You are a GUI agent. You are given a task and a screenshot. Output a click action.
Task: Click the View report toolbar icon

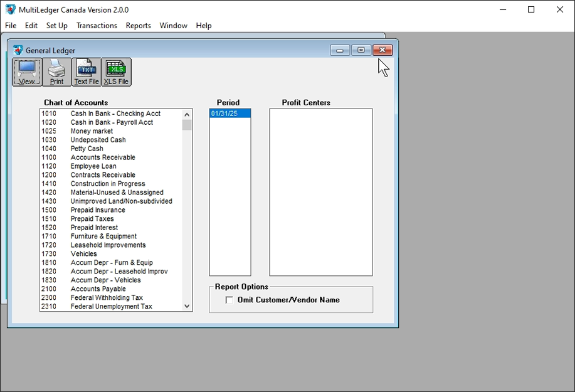[27, 72]
